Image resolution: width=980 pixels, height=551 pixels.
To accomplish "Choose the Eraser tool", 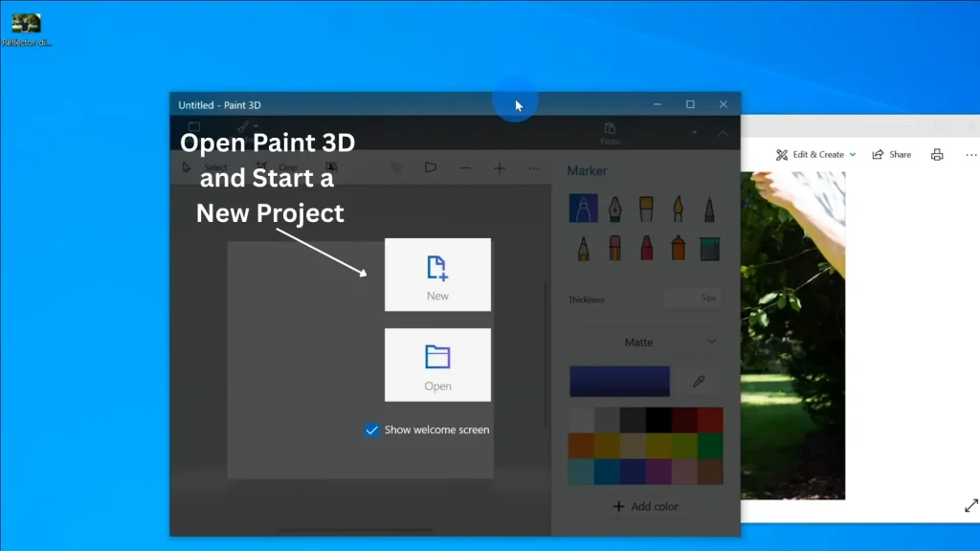I will (x=615, y=247).
